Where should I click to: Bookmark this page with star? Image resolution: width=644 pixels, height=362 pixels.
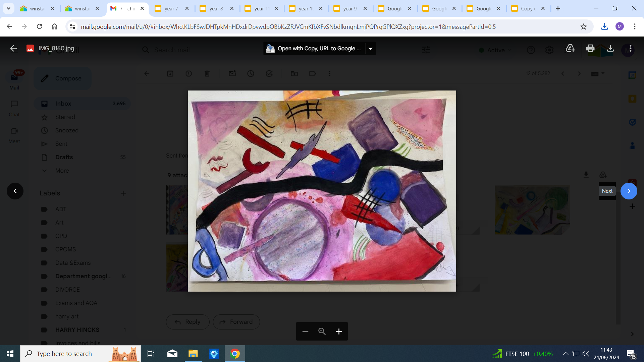(584, 26)
